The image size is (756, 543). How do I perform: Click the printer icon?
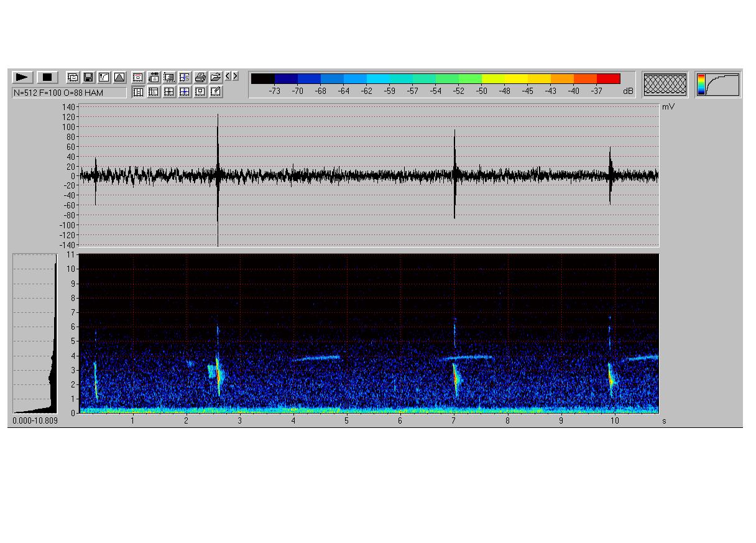click(200, 77)
